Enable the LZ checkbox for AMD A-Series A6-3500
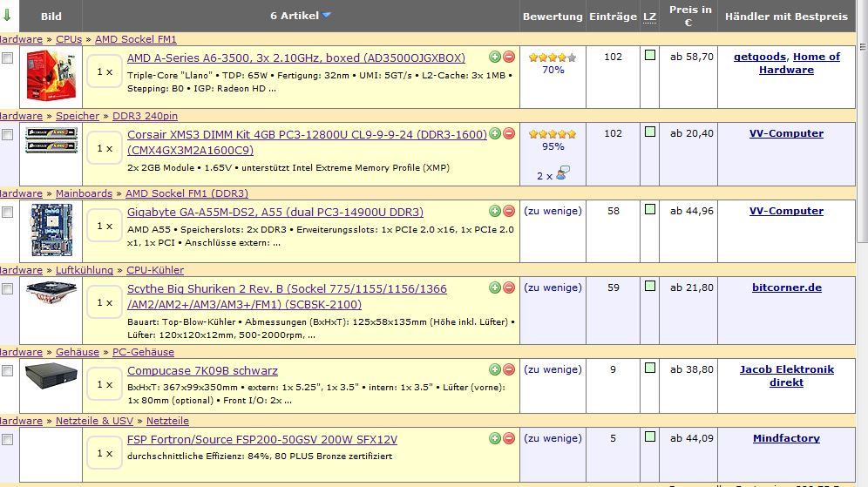 [x=650, y=56]
